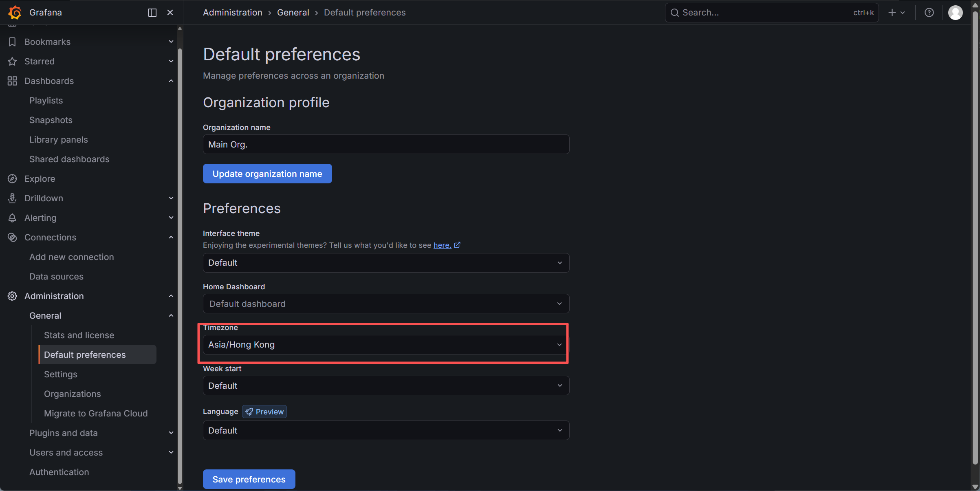Open Settings under General
This screenshot has height=491, width=980.
[61, 374]
